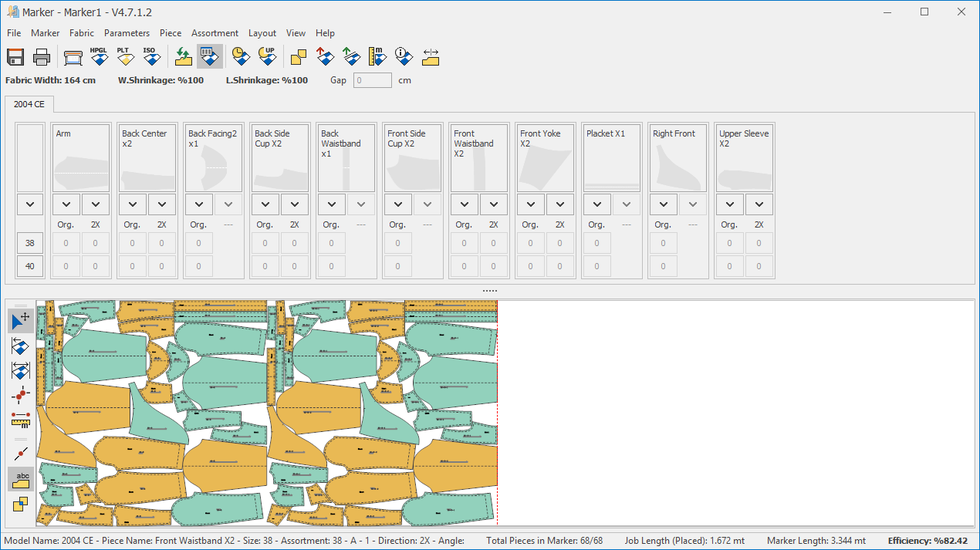Export marker using the HPGL icon

tap(99, 56)
